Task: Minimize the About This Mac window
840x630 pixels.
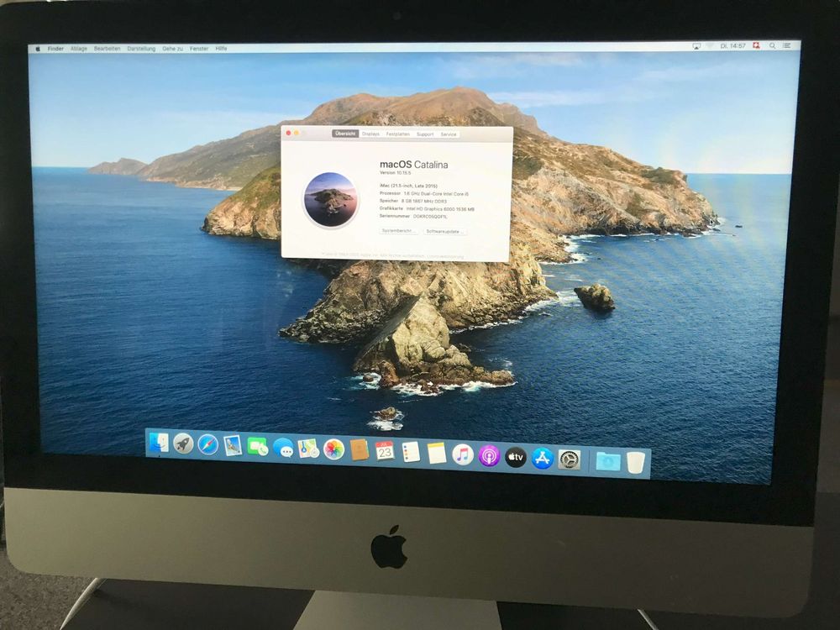Action: tap(297, 133)
